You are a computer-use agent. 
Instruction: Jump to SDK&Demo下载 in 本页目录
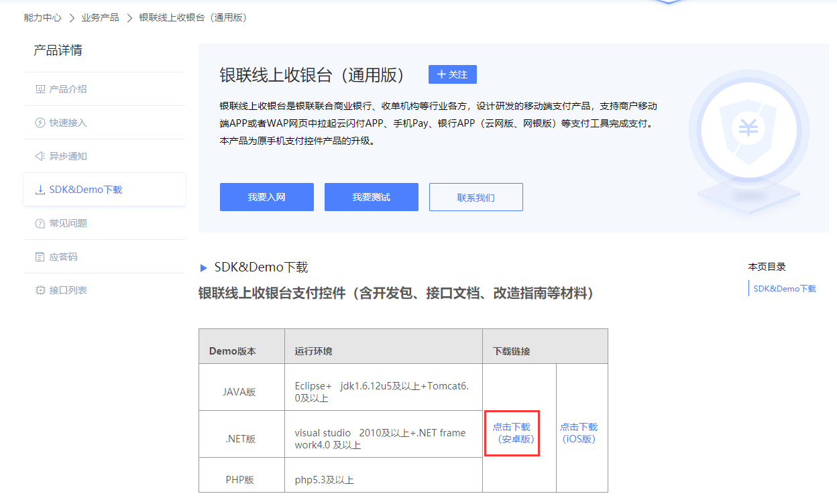[x=785, y=289]
